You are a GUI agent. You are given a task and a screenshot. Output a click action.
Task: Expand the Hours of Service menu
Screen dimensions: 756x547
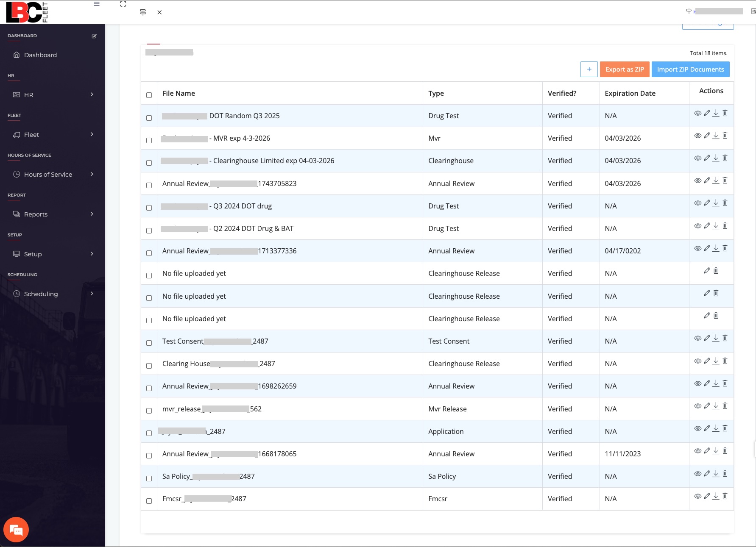pyautogui.click(x=53, y=175)
